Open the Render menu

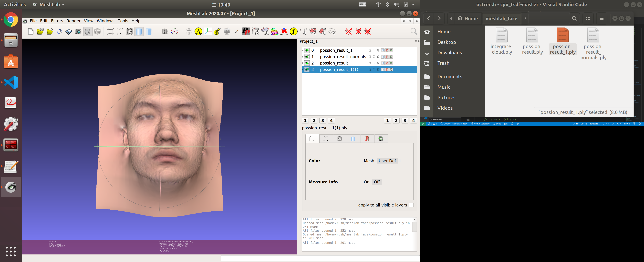[73, 21]
